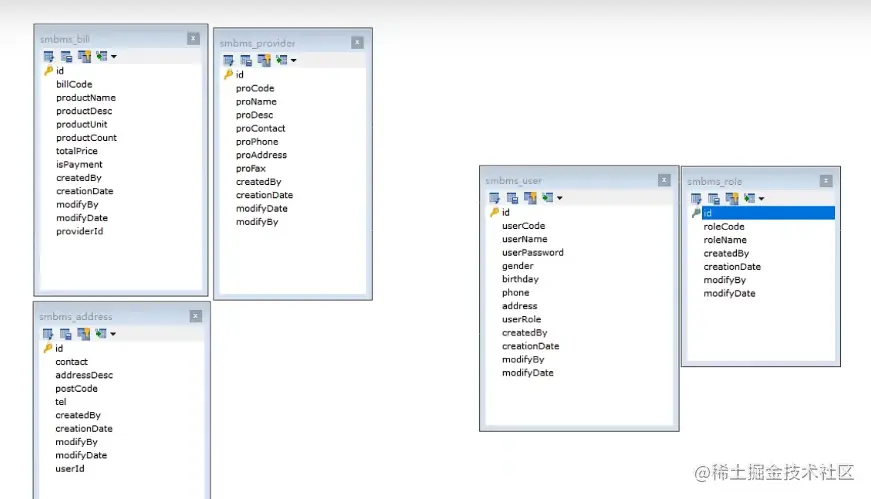This screenshot has height=499, width=871.
Task: Click the primary key icon in smbms_provider
Action: click(x=228, y=74)
